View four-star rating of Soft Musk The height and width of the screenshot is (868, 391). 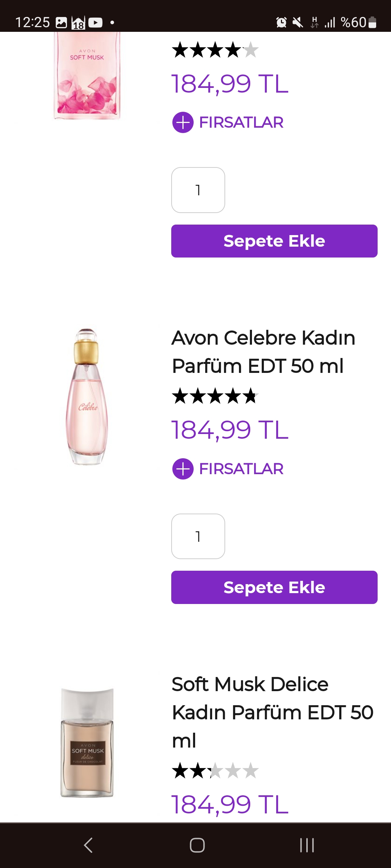(215, 50)
